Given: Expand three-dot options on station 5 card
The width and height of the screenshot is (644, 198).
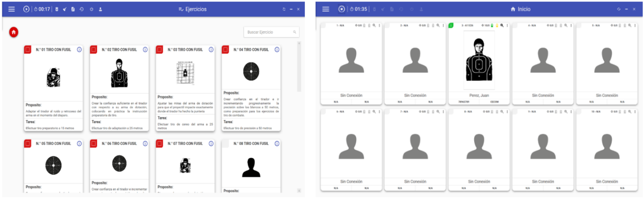Looking at the screenshot, I should 635,25.
